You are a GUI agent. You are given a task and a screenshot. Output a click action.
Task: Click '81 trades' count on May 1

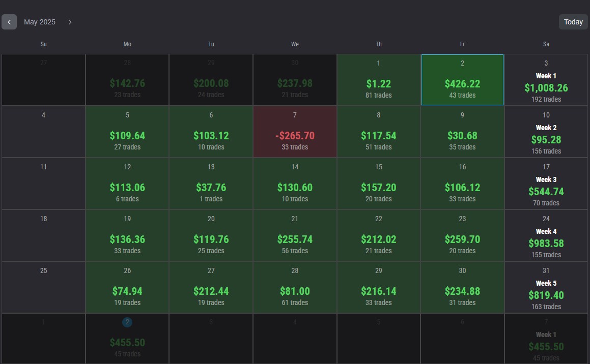(x=379, y=95)
